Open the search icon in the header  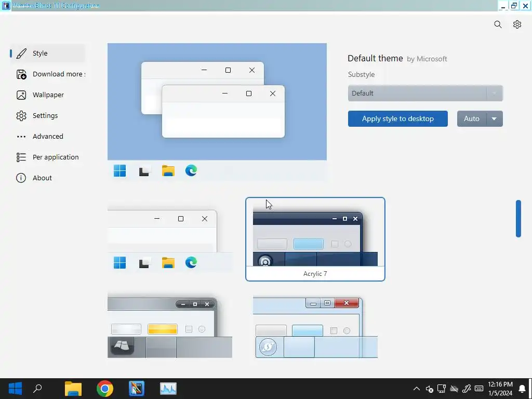click(x=498, y=24)
